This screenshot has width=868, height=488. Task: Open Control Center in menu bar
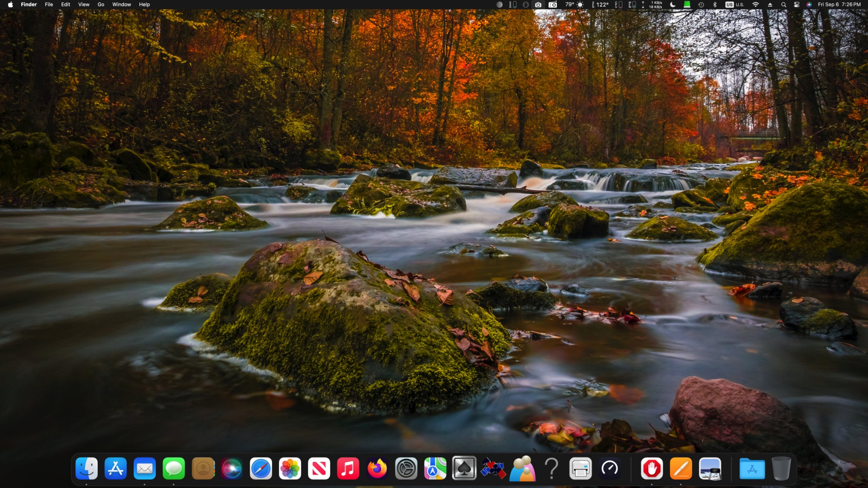tap(796, 4)
